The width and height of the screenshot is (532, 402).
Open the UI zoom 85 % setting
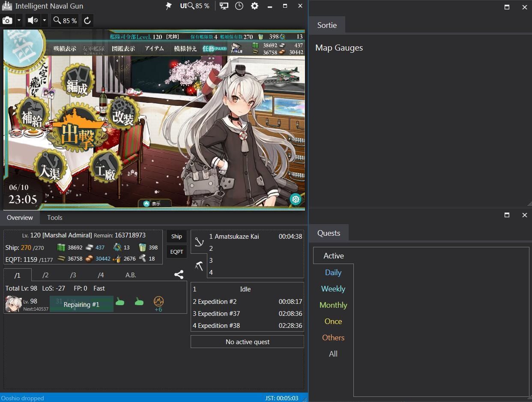click(195, 6)
